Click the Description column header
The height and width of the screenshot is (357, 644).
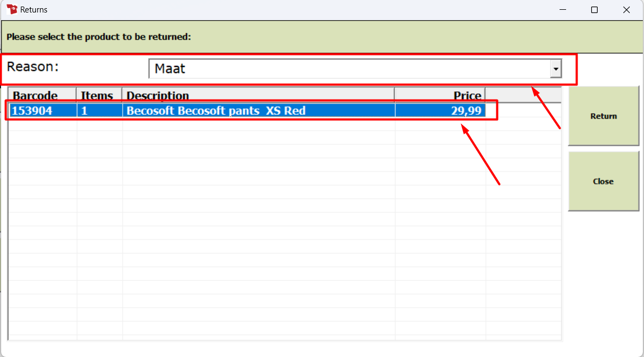pos(258,95)
